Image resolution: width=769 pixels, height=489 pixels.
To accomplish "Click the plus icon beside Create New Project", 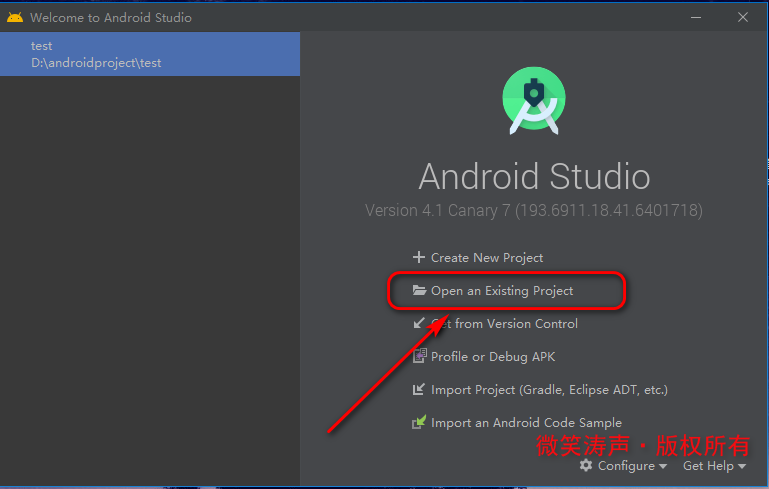I will [x=418, y=257].
